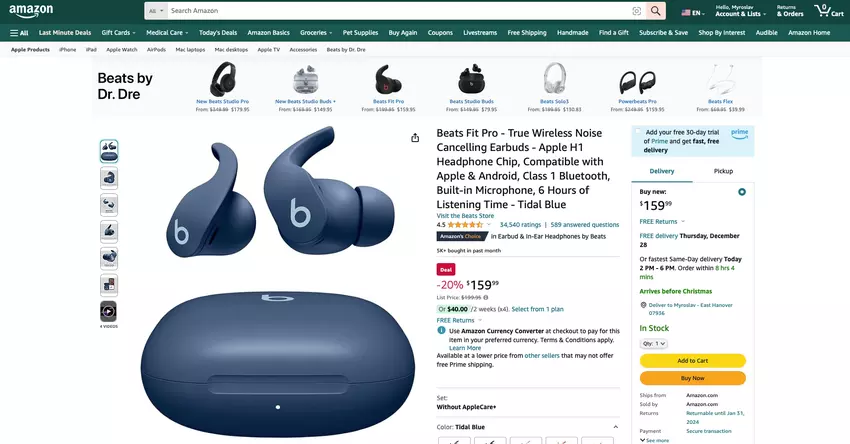
Task: Click the search magnifier button
Action: coord(655,11)
